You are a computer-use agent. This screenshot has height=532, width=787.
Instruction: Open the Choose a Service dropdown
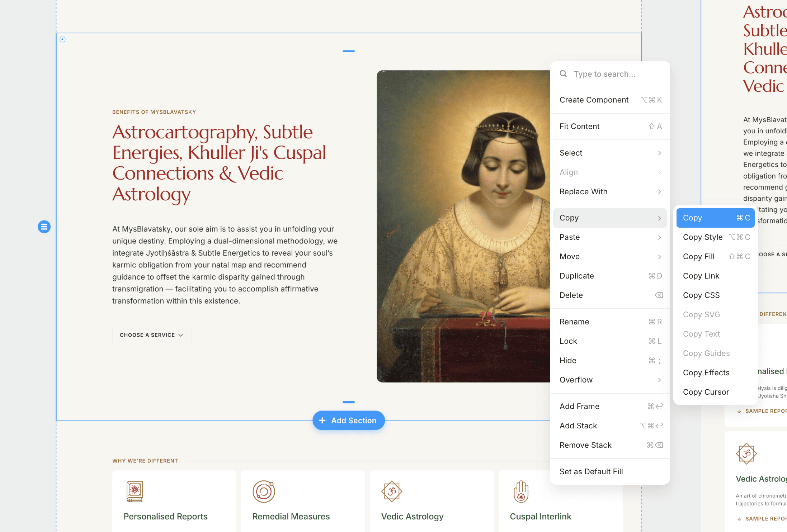coord(152,335)
